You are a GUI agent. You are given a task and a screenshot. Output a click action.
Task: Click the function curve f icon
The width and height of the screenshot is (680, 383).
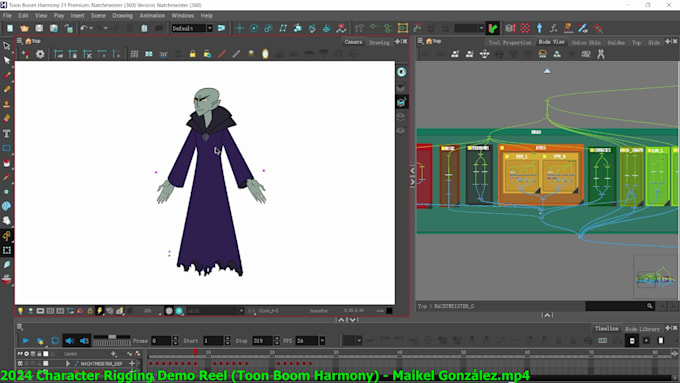[553, 28]
